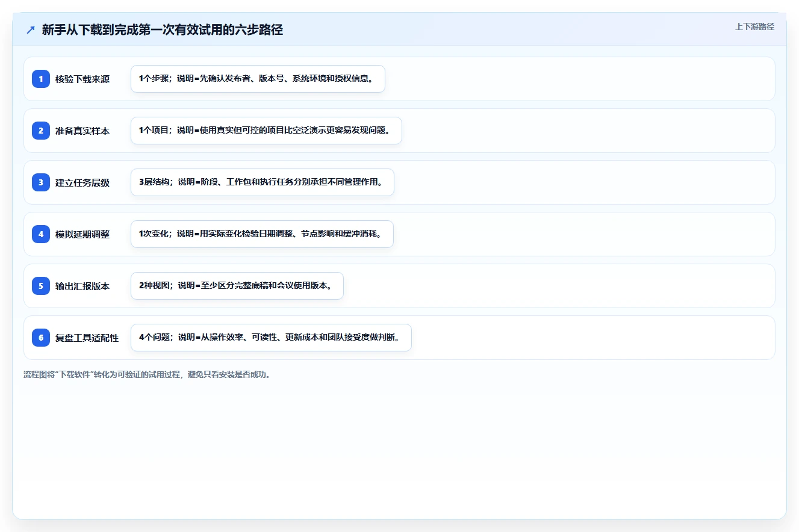Open the 4个问题 description box
The height and width of the screenshot is (532, 799).
click(x=271, y=338)
